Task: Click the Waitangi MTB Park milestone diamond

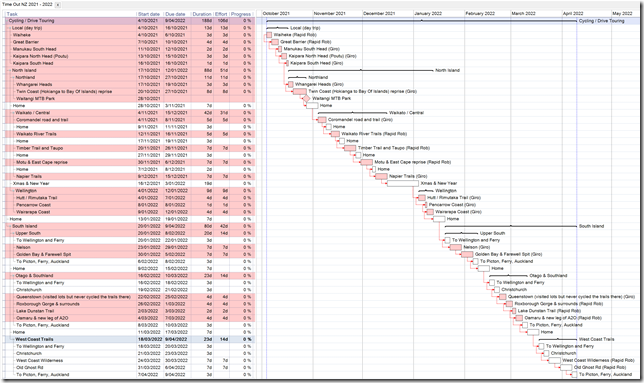Action: (x=305, y=99)
